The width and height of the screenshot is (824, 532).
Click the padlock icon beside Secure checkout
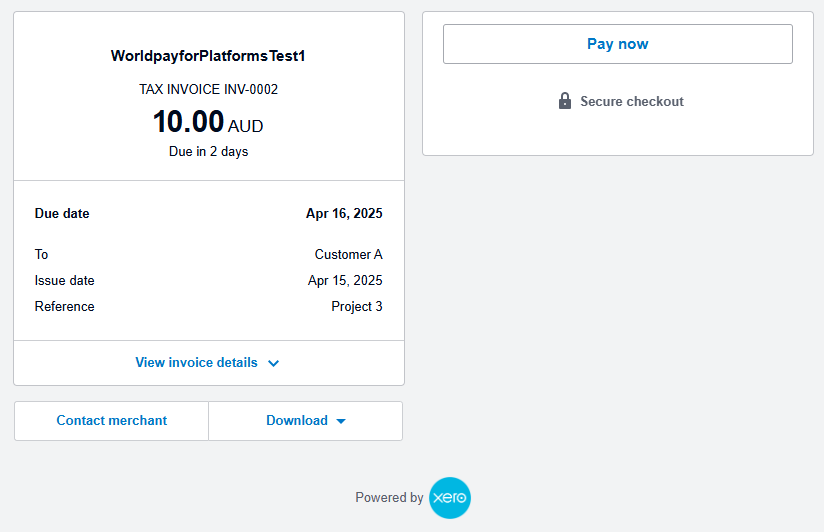tap(565, 101)
